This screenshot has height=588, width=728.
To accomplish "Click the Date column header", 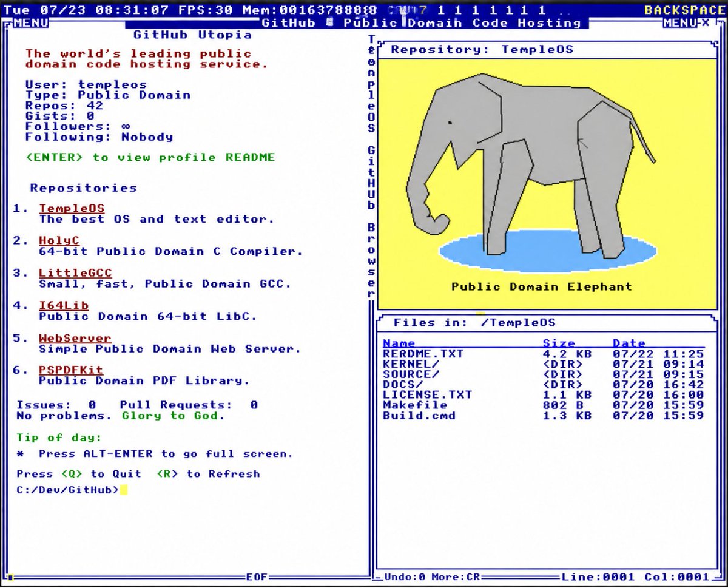I will (628, 343).
